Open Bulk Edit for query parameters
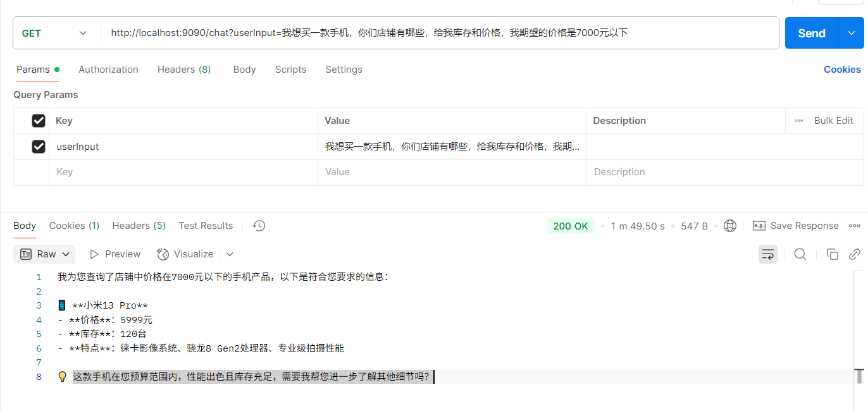The image size is (868, 411). [833, 120]
